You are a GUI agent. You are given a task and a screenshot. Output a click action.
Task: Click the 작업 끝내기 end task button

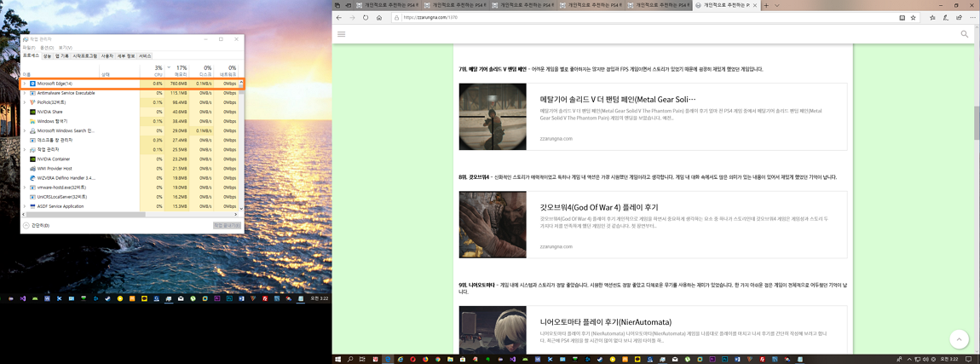227,225
